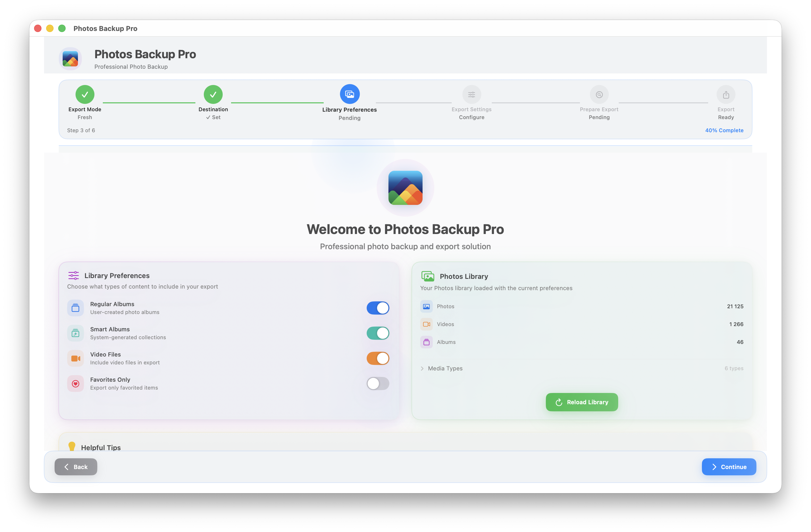Click the 40% Complete progress indicator

[724, 130]
